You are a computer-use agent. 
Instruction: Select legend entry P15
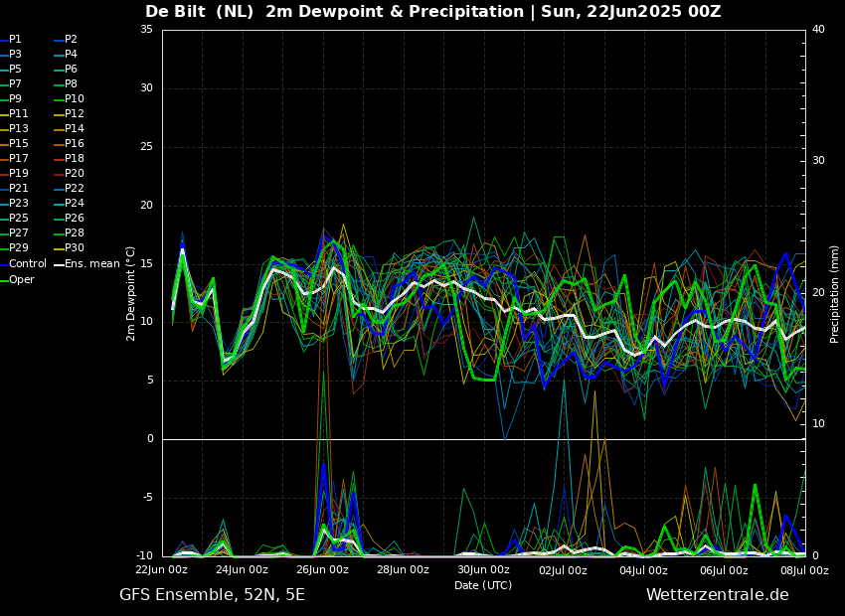pos(14,144)
